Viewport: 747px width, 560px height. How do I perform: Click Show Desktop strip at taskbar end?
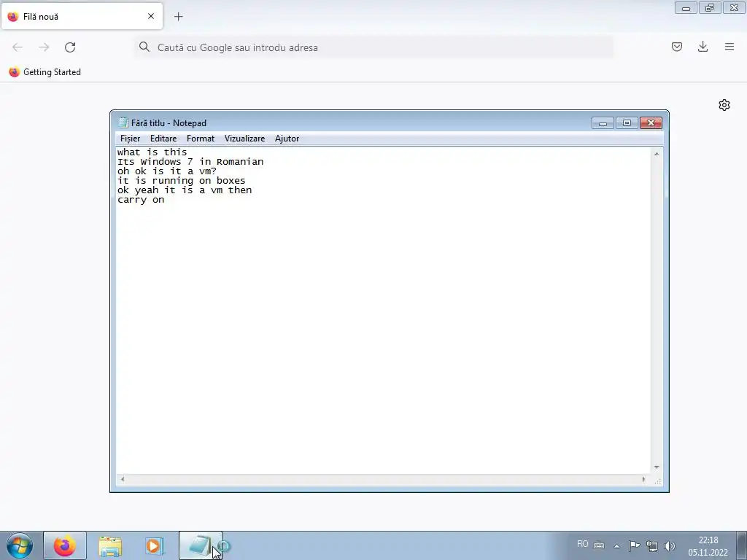tap(742, 545)
